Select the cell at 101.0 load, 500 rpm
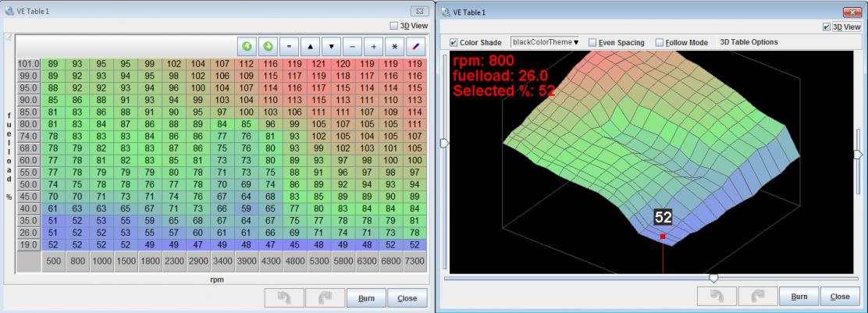 pyautogui.click(x=54, y=62)
